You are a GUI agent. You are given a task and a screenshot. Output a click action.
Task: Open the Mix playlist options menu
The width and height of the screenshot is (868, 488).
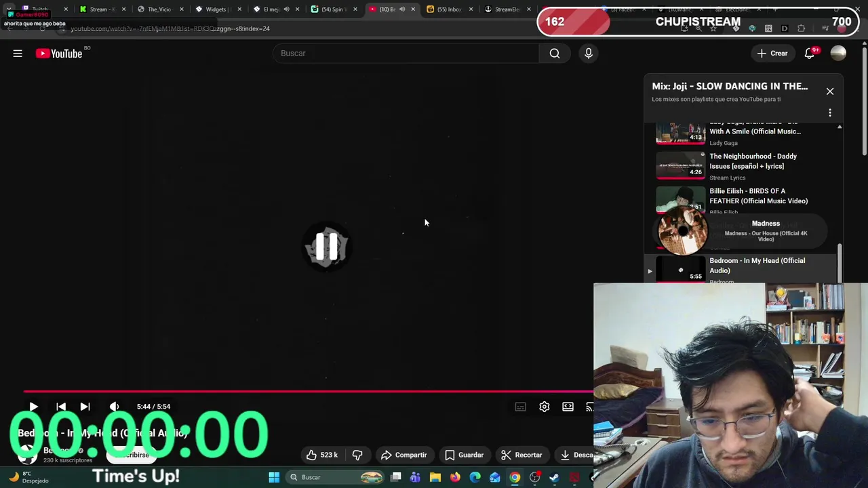(x=829, y=113)
